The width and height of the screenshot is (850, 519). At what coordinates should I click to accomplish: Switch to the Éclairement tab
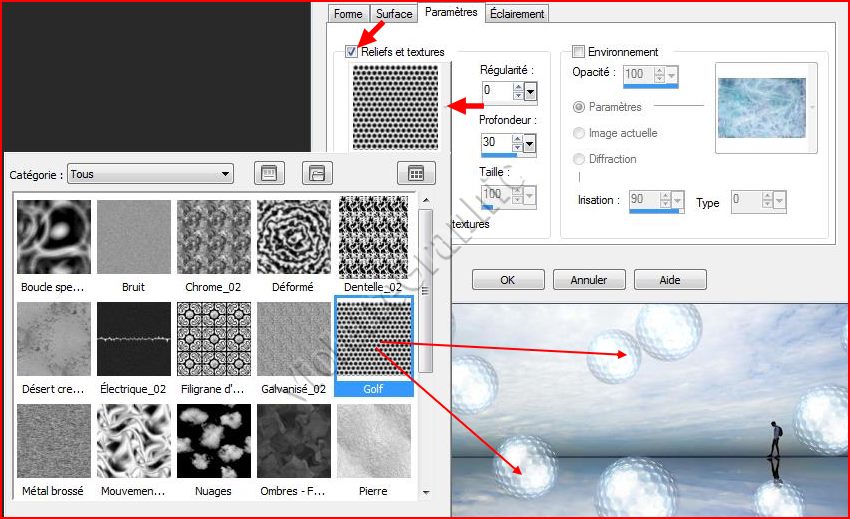518,14
